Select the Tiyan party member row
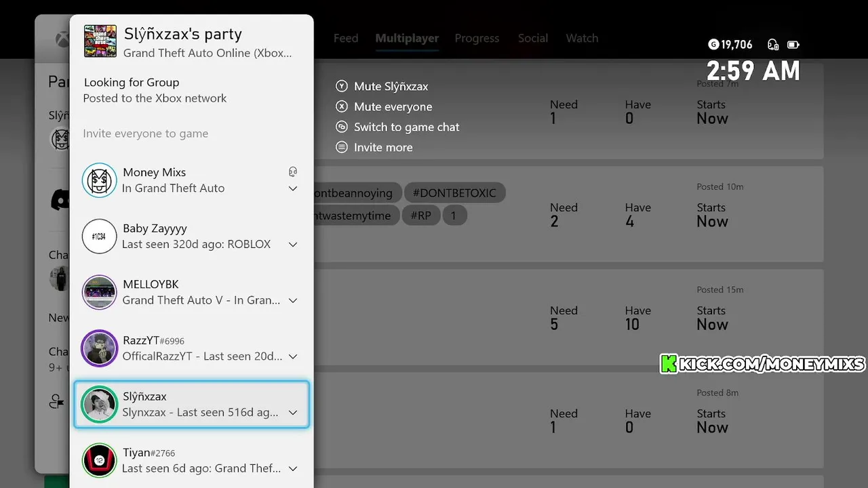 click(x=191, y=460)
